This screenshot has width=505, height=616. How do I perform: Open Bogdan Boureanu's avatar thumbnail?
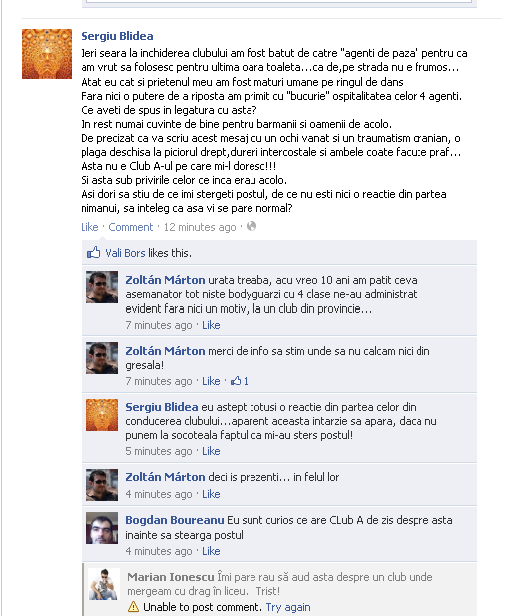(x=102, y=528)
